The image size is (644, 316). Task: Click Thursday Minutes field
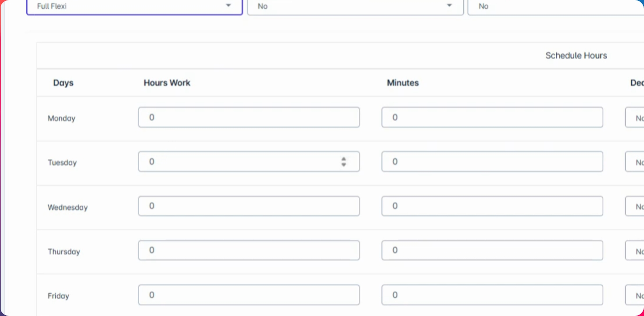(492, 251)
